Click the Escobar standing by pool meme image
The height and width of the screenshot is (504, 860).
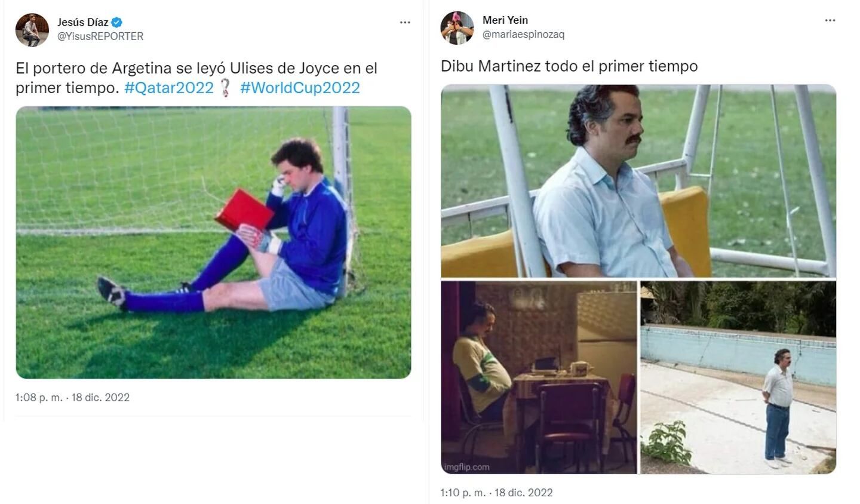[739, 376]
